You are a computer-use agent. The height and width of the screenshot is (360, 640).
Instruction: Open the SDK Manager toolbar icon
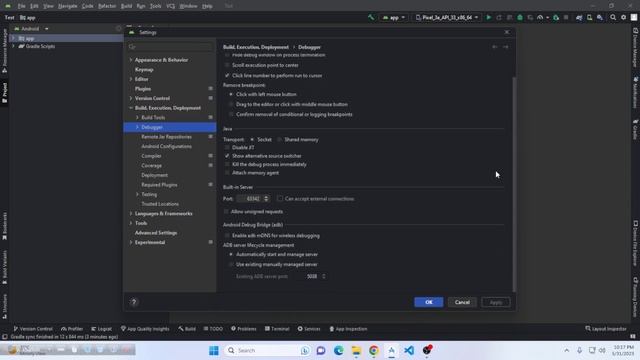(x=600, y=18)
